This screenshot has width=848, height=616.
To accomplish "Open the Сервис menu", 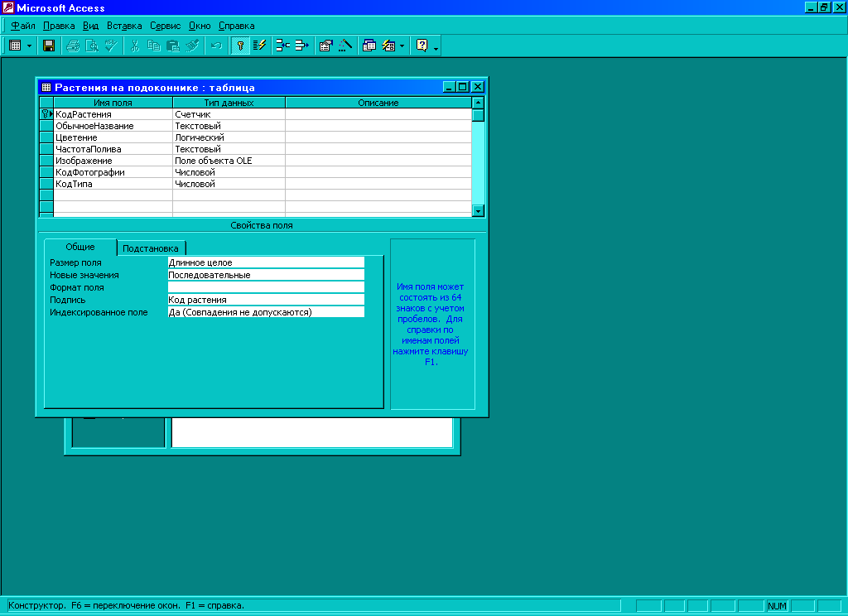I will coord(165,26).
